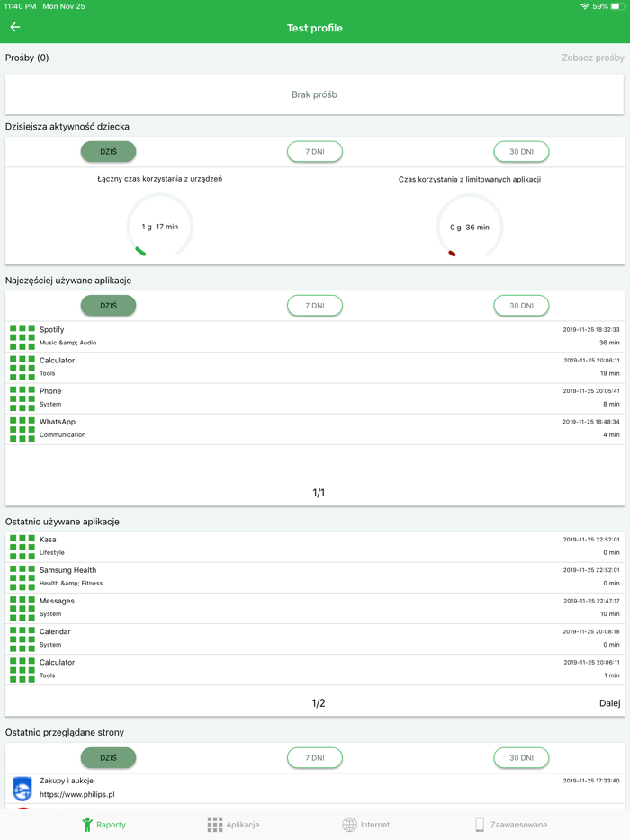Select 30 DNI for most used apps
The height and width of the screenshot is (840, 630).
pos(521,306)
